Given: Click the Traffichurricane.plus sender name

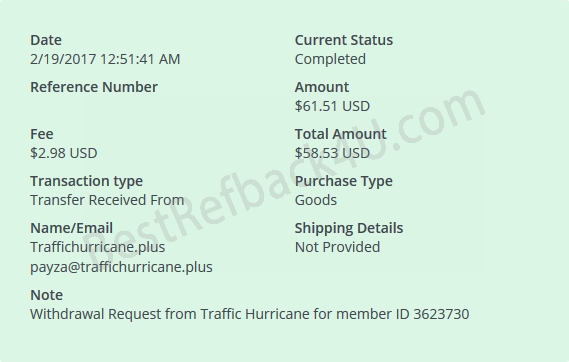Looking at the screenshot, I should click(x=98, y=247).
